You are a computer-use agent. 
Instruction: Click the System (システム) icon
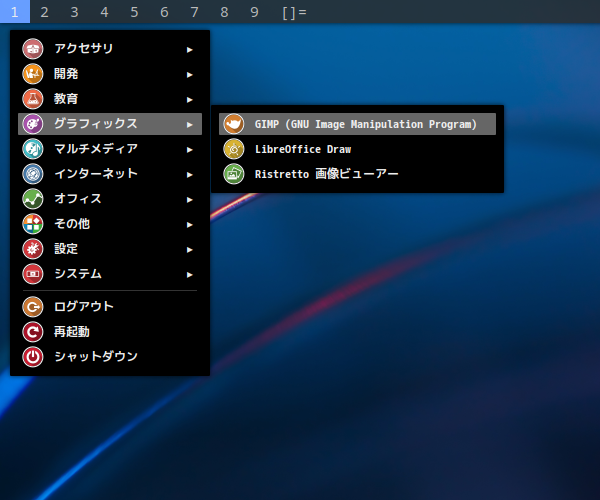pyautogui.click(x=33, y=274)
